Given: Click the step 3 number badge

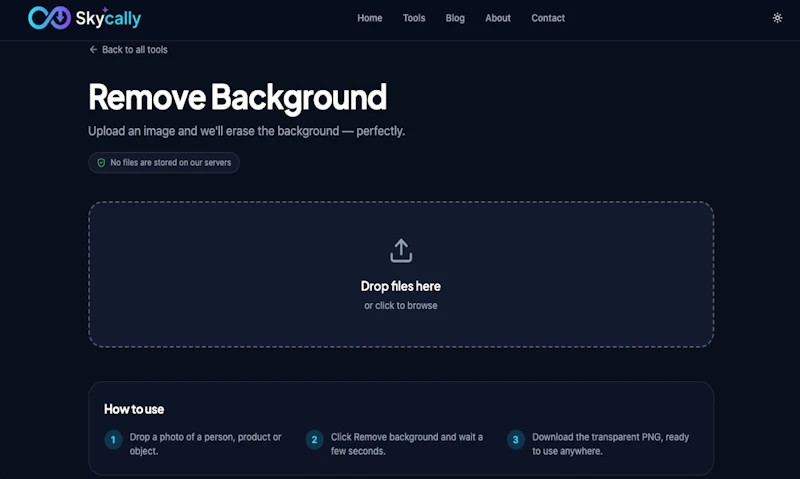Looking at the screenshot, I should [515, 440].
